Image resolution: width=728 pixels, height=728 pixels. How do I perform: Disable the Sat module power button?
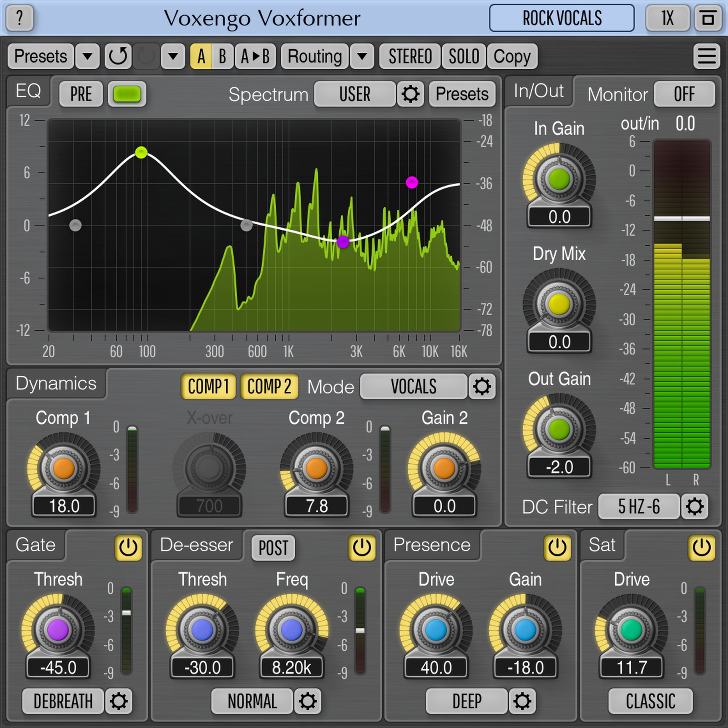[x=701, y=547]
